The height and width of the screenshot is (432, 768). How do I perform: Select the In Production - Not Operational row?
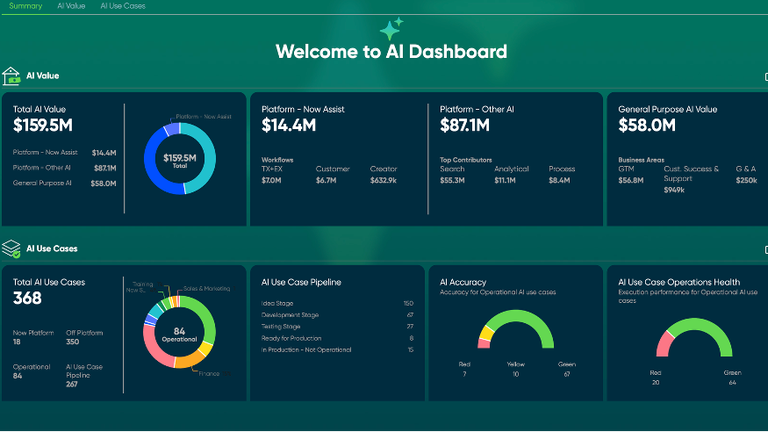[x=337, y=350]
